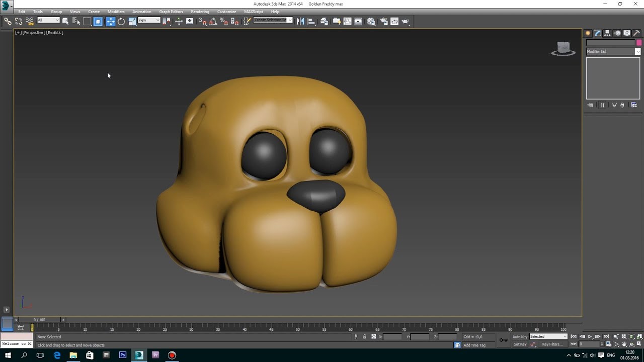
Task: Click the Set Key button
Action: click(520, 344)
